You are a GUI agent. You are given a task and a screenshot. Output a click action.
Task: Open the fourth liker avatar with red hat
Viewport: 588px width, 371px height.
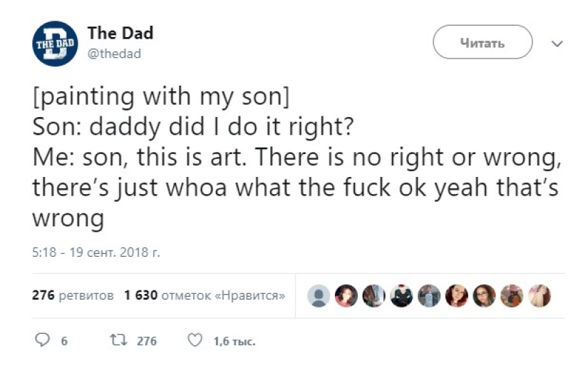(x=401, y=295)
